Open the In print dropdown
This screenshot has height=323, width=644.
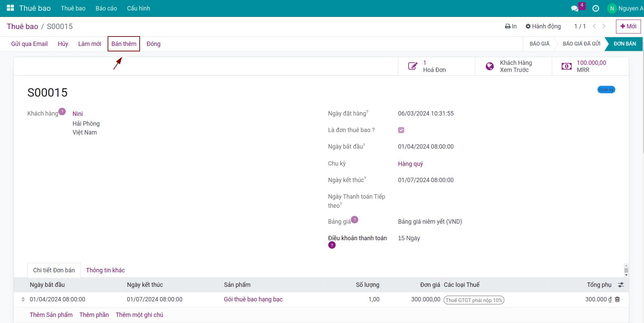tap(511, 26)
